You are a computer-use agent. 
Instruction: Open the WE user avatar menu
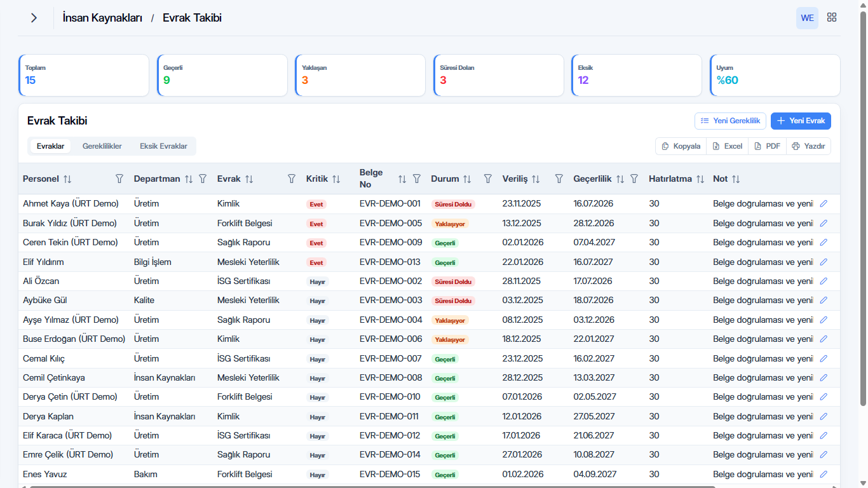pyautogui.click(x=807, y=18)
